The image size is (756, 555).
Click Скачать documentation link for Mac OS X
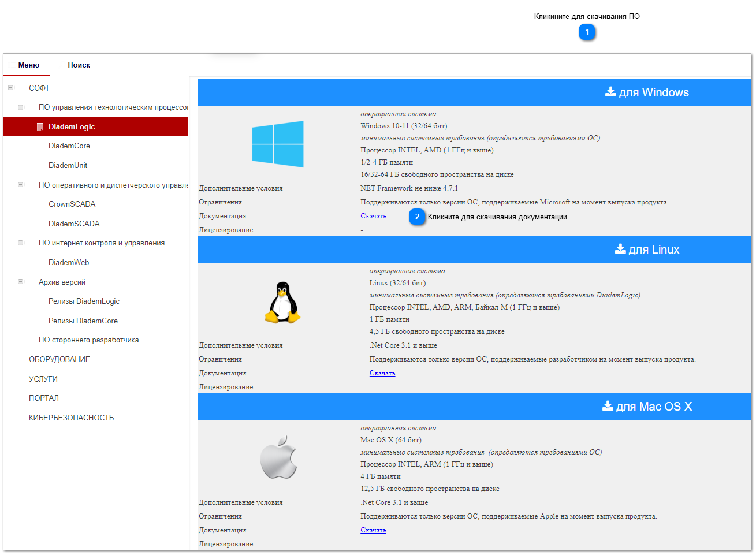[373, 530]
